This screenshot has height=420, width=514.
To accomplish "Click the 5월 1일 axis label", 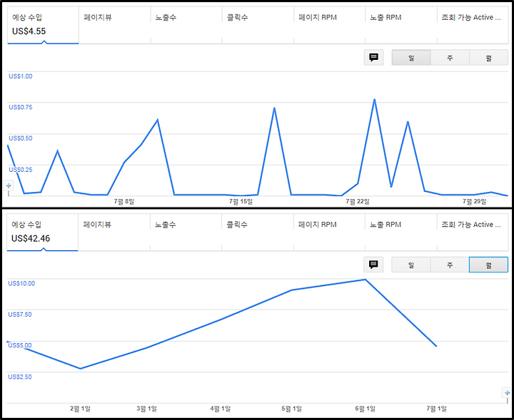I will pos(292,409).
